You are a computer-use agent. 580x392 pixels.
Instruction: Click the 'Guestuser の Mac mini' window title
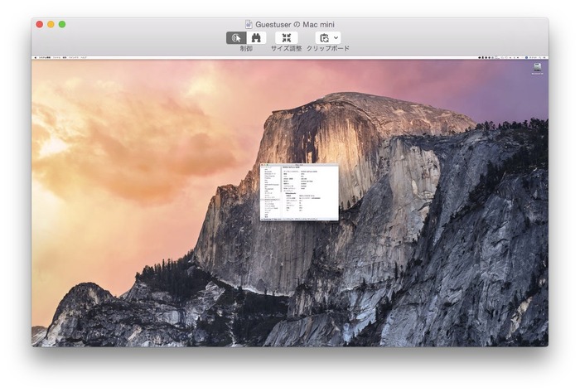coord(295,24)
